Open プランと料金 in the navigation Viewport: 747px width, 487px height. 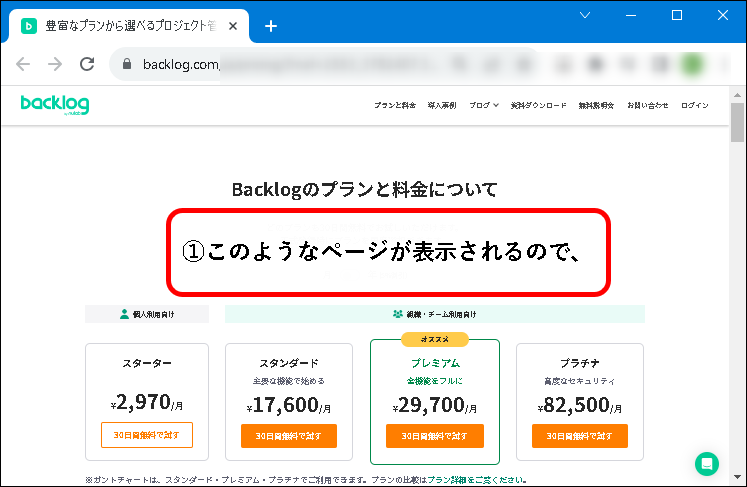[x=394, y=105]
